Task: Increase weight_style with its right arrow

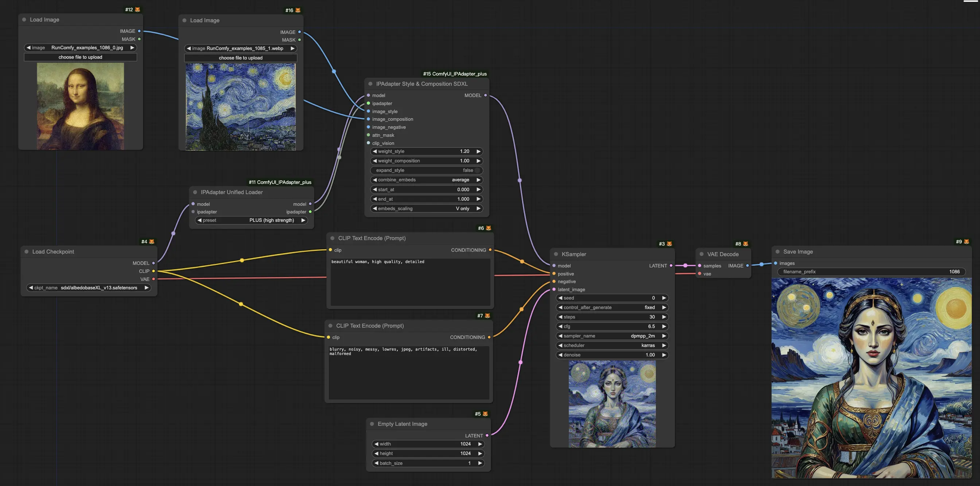Action: click(x=479, y=151)
